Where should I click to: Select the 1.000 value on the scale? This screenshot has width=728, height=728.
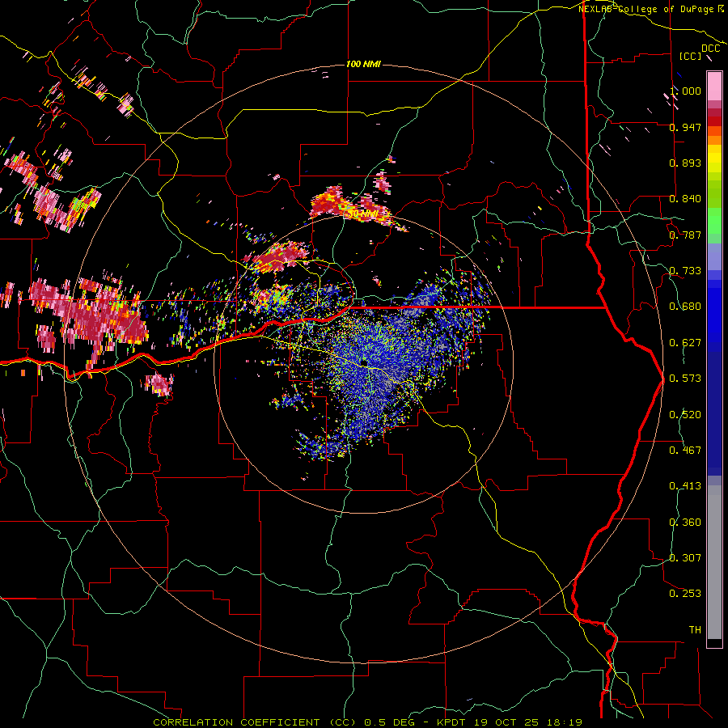(685, 91)
